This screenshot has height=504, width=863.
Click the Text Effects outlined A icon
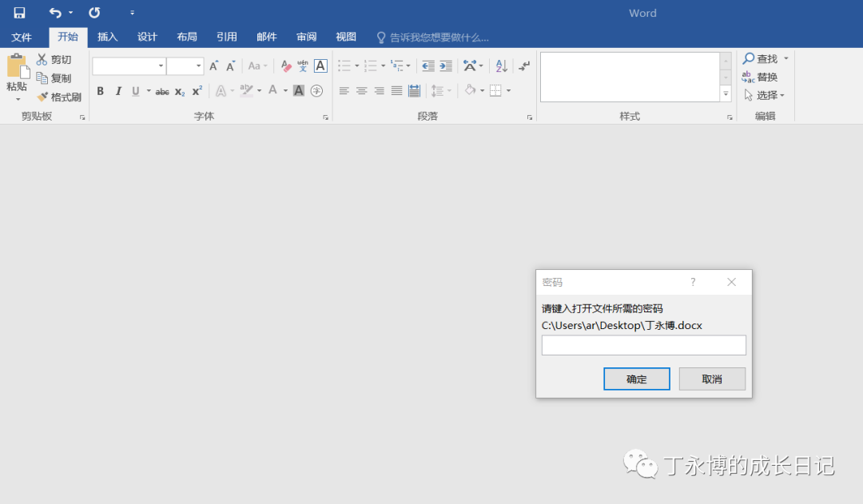click(x=221, y=91)
